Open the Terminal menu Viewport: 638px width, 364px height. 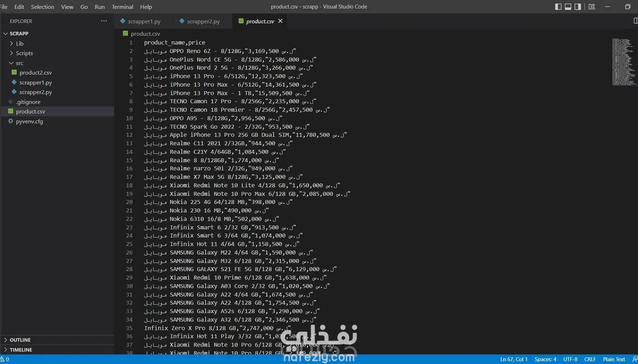122,7
